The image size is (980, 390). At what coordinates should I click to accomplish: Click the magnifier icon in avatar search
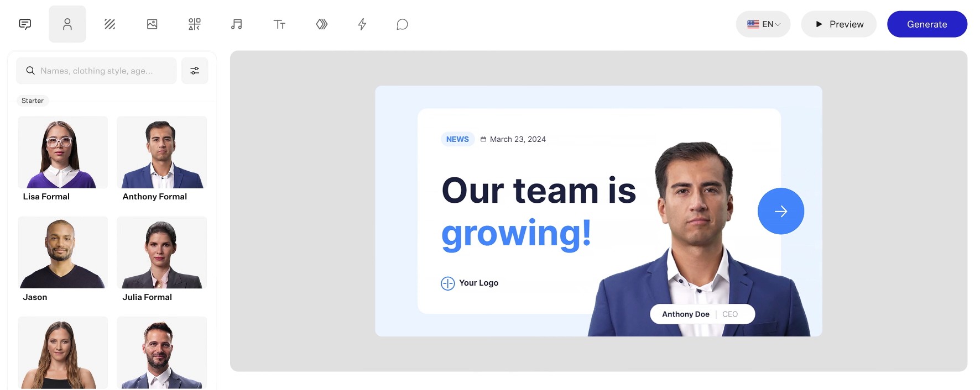[30, 71]
